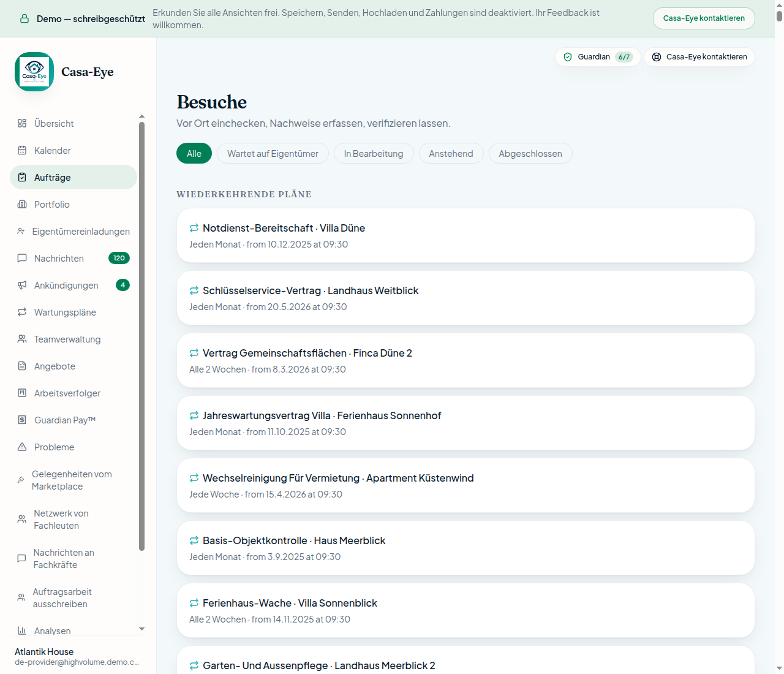Screen dimensions: 784x674
Task: Open Übersicht via its grid icon
Action: (x=22, y=123)
